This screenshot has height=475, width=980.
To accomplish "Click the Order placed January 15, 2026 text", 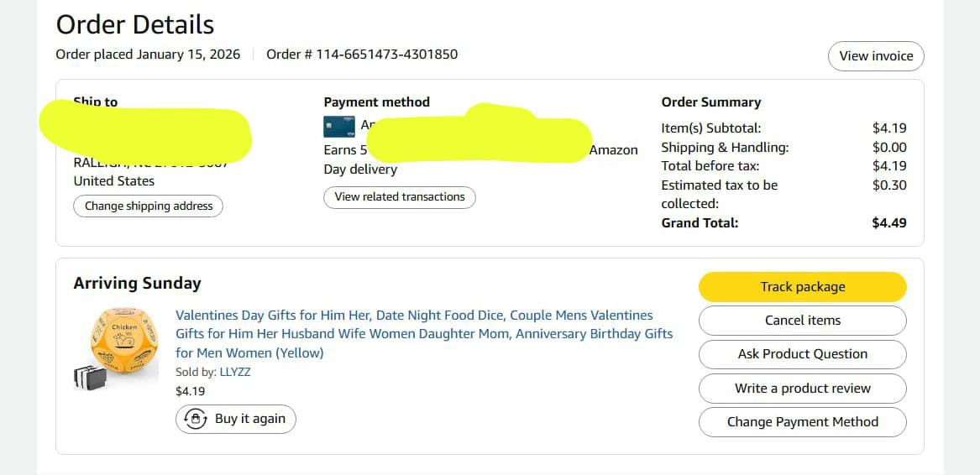I will (148, 55).
